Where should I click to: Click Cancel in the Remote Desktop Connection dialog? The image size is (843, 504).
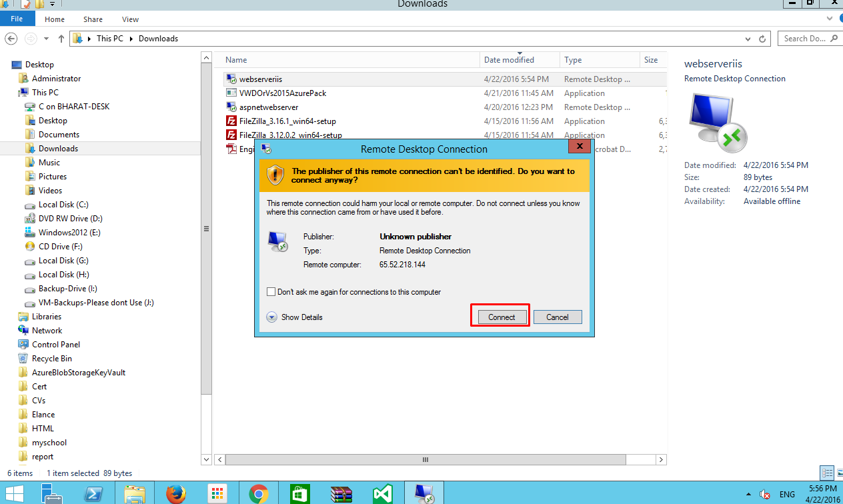pos(558,317)
